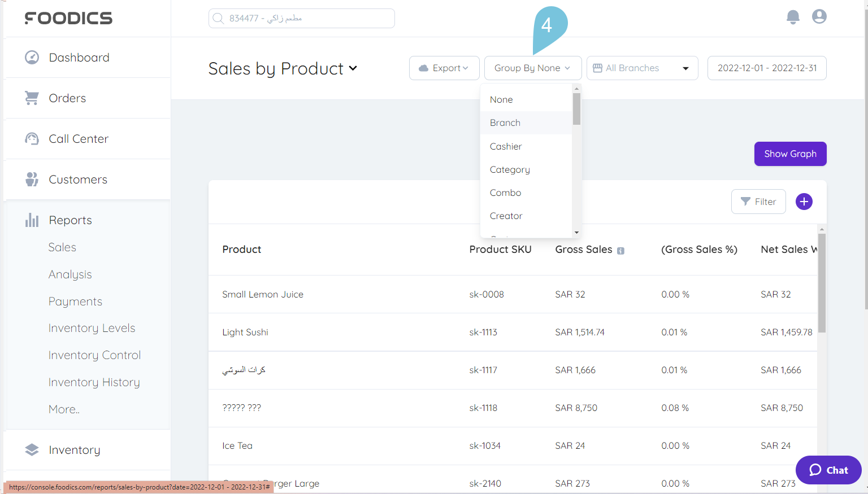Click the date range 2022-12-01 - 2022-12-31 field
868x494 pixels.
click(767, 68)
